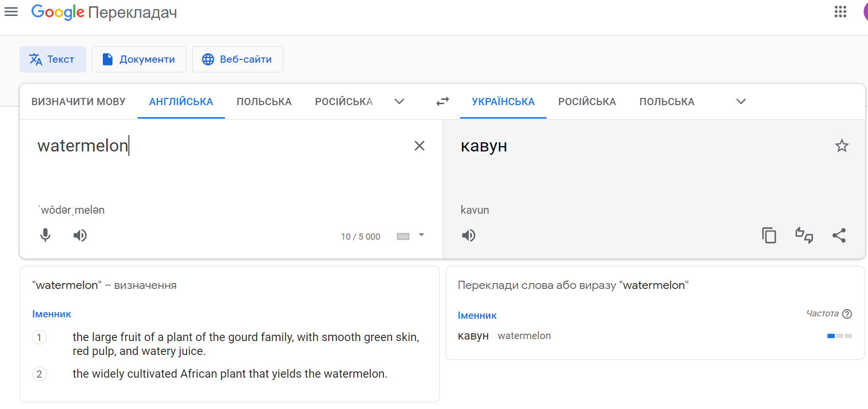
Task: Select ПОЛЬСЬКА as source language
Action: (264, 102)
